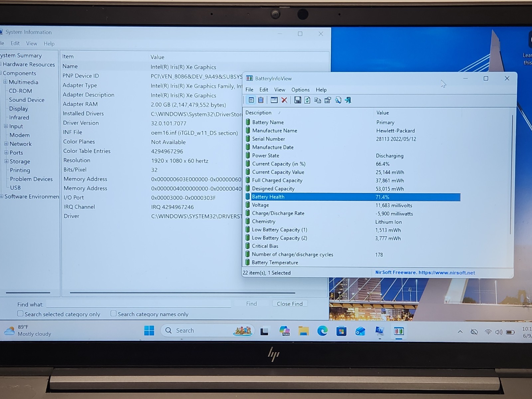The height and width of the screenshot is (399, 532).
Task: Enable Search category names only checkbox
Action: 113,314
